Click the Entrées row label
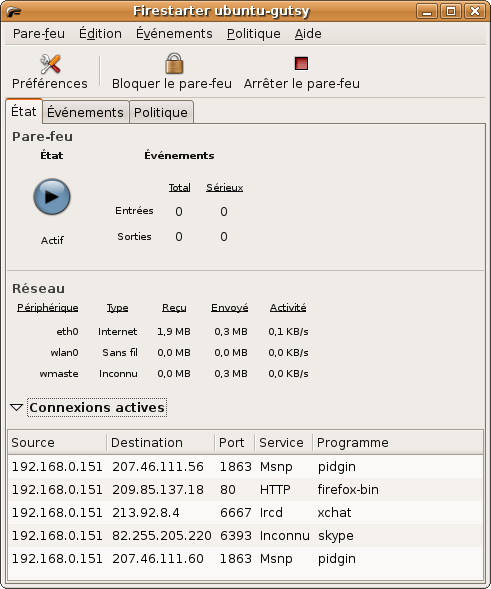Screen dimensions: 491x589 pyautogui.click(x=134, y=211)
